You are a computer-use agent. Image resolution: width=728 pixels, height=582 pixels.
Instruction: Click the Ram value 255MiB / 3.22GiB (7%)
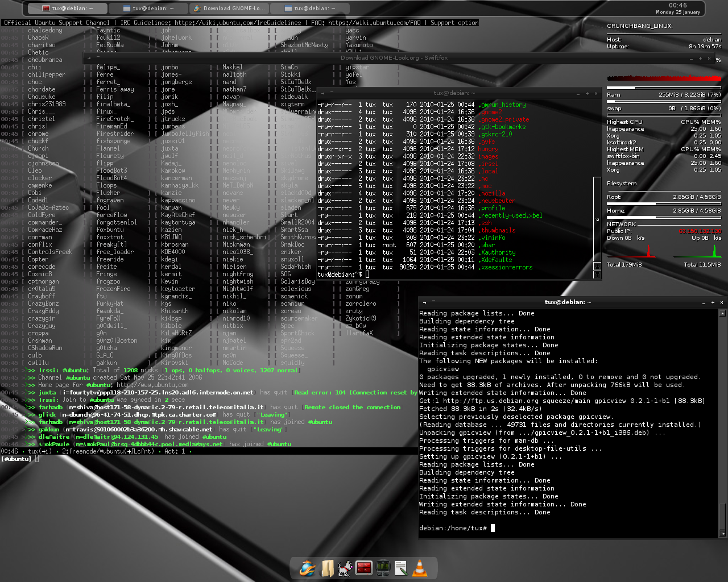[x=690, y=95]
